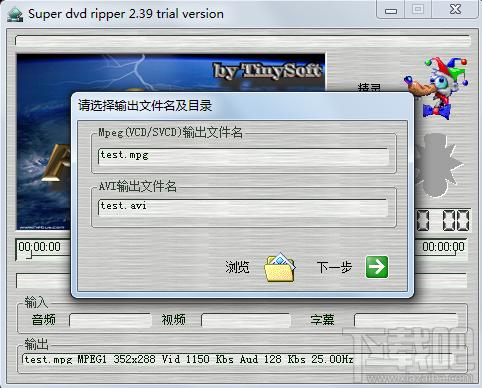Click the browse folder icon

click(x=279, y=267)
